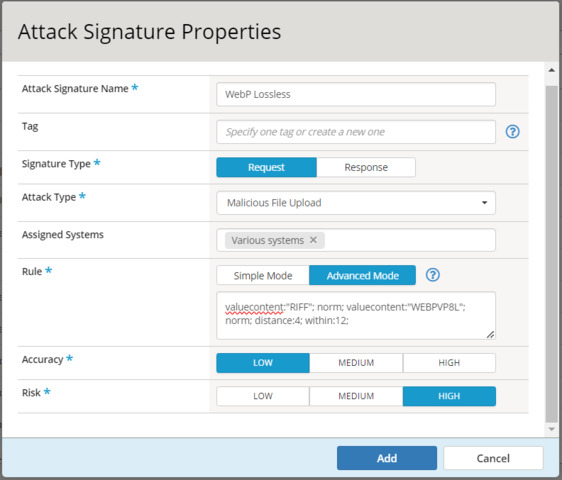Screen dimensions: 562x480
Task: Switch Rule to Advanced Mode
Action: pos(362,275)
